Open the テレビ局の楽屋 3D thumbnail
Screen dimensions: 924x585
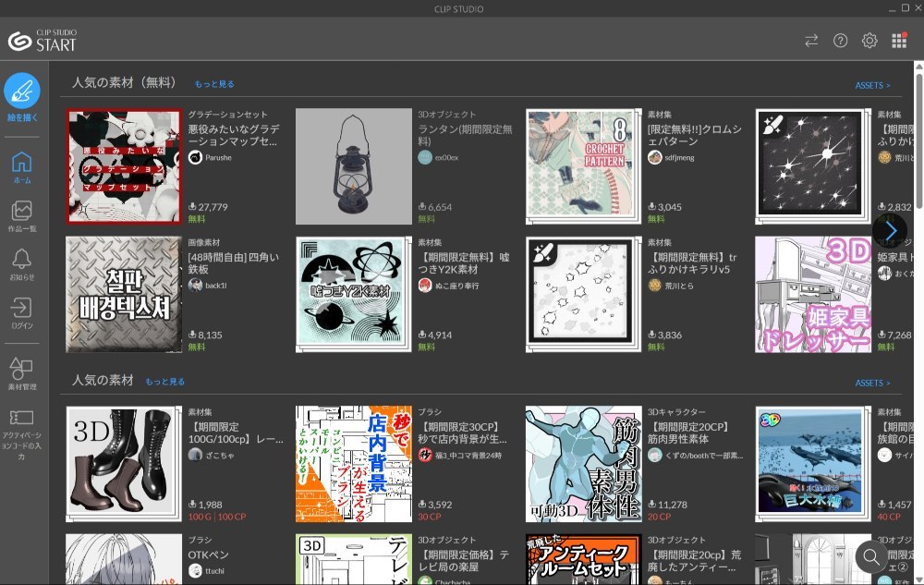coord(354,559)
